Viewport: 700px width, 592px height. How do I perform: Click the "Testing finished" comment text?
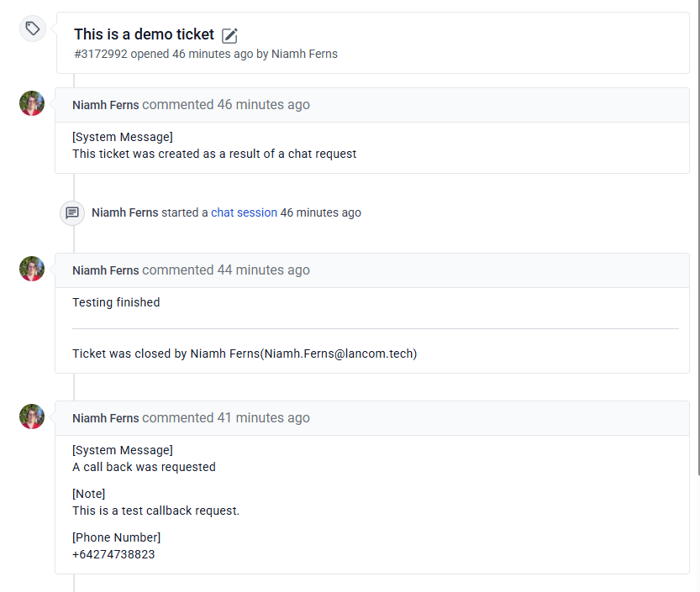[x=116, y=302]
